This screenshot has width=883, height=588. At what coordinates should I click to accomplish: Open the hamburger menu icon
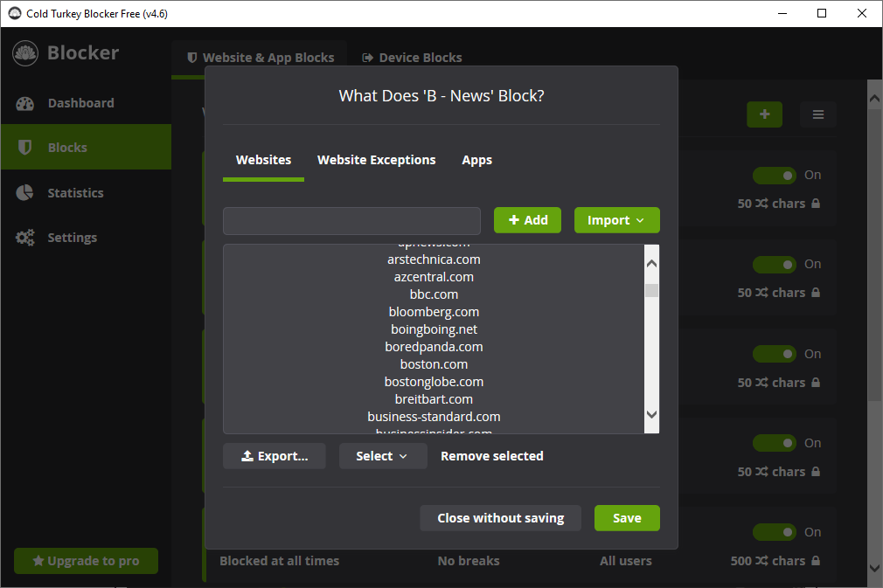[818, 114]
